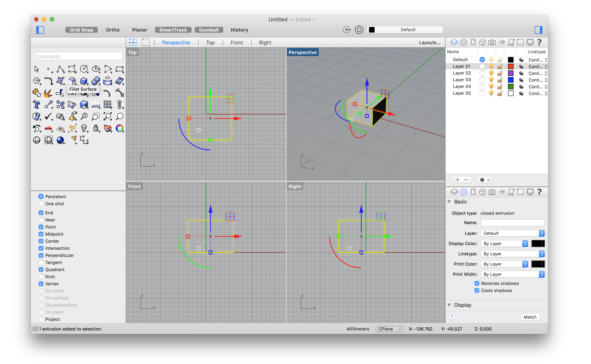Click the padlock Lock objects tool
This screenshot has width=591, height=364.
96,128
